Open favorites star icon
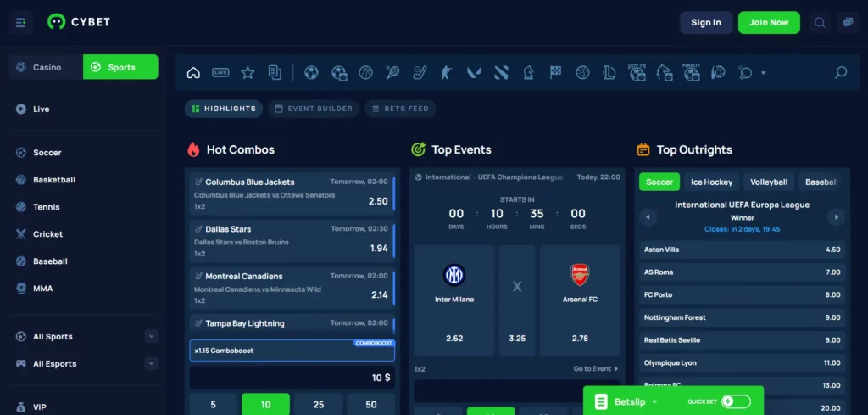 [x=248, y=73]
